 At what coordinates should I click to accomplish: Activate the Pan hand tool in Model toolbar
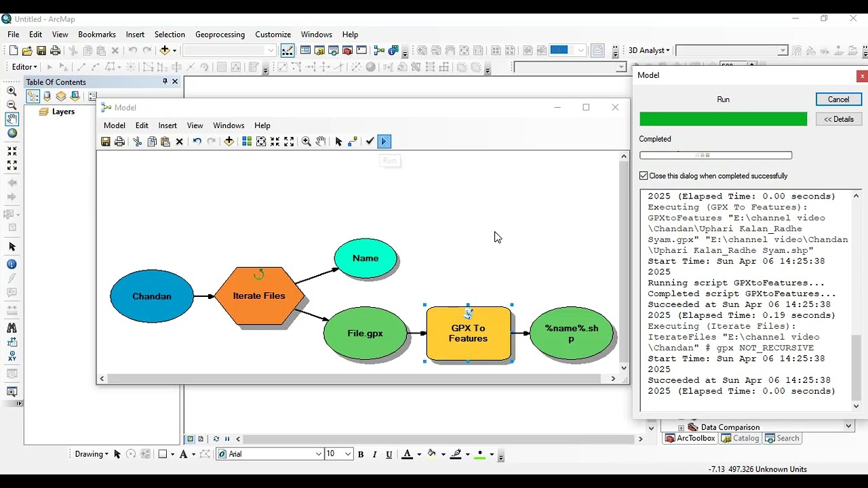tap(321, 141)
